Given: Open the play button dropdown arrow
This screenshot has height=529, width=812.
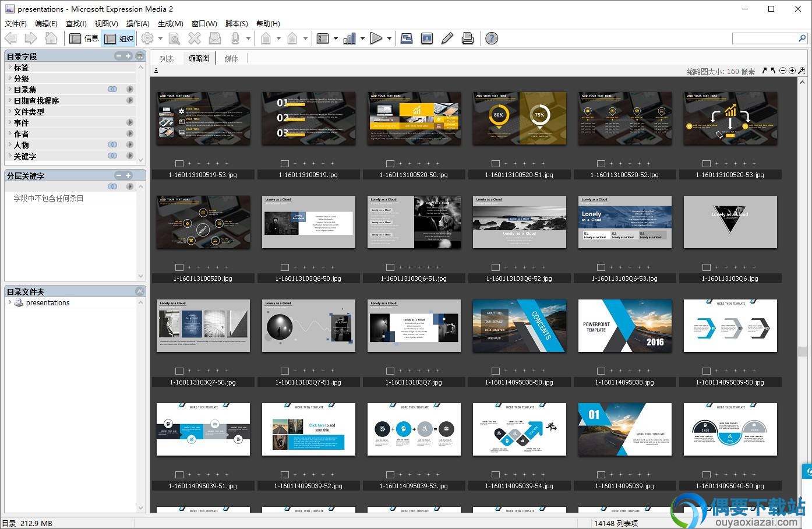Looking at the screenshot, I should click(x=389, y=39).
